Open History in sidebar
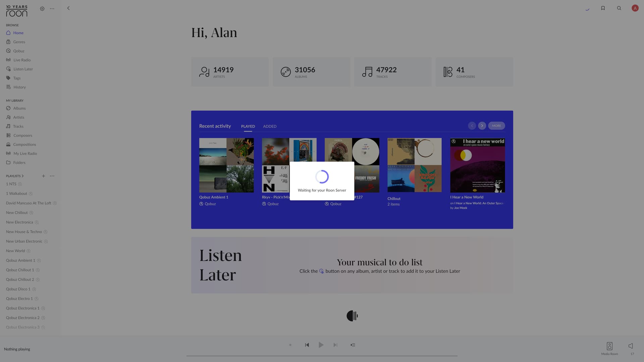644x362 pixels. tap(16, 87)
